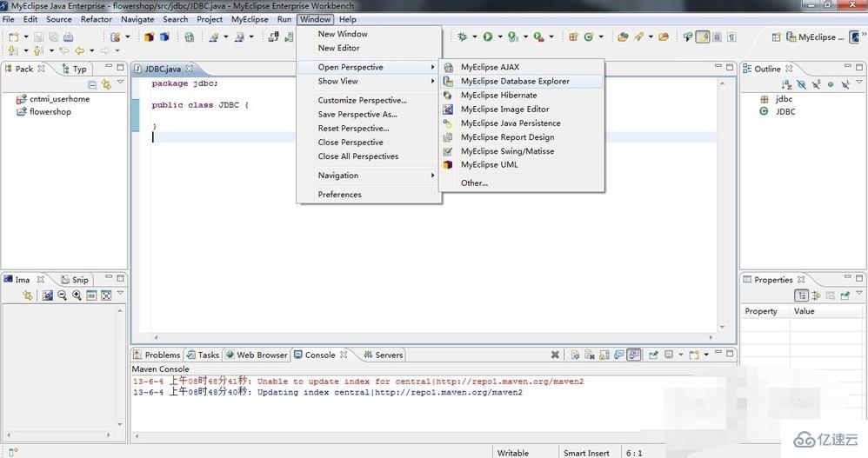868x458 pixels.
Task: Select MyEclipse Hibernate perspective
Action: tap(522, 95)
